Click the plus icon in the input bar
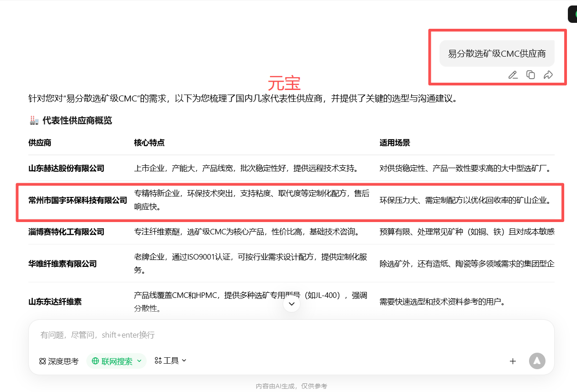 point(513,361)
